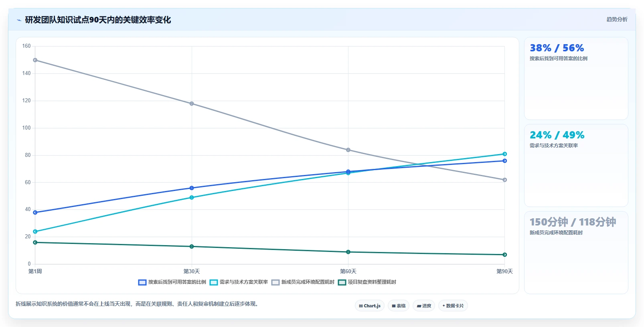
Task: Click the trend icon beside the title
Action: pyautogui.click(x=19, y=20)
